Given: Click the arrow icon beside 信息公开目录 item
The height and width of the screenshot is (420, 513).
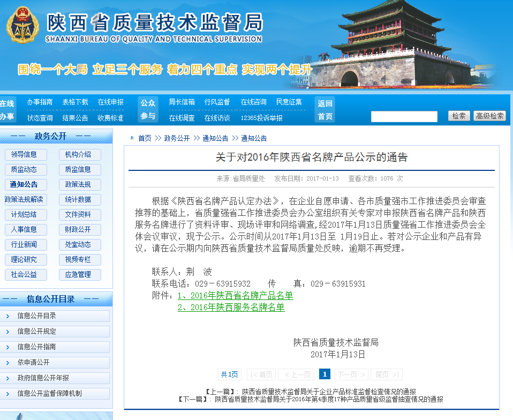Looking at the screenshot, I should (x=7, y=316).
